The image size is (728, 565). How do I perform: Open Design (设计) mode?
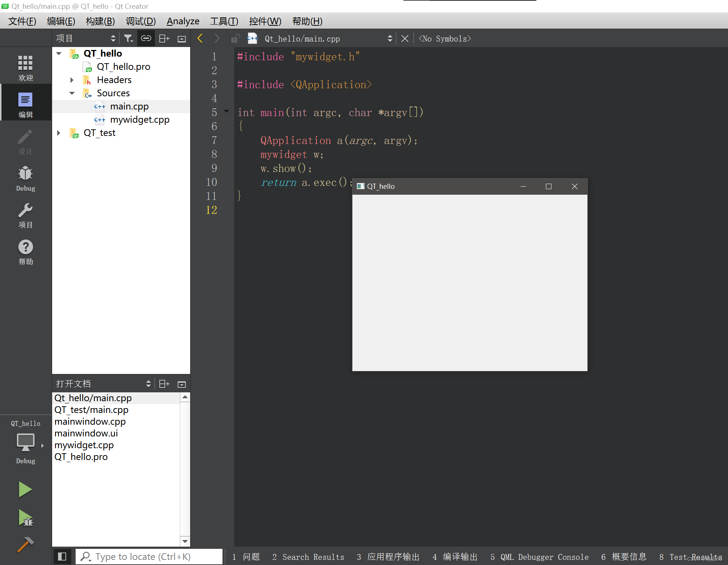click(25, 141)
